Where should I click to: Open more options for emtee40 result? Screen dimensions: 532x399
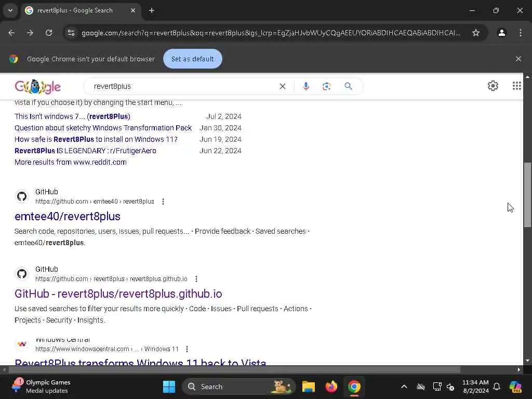pos(163,202)
